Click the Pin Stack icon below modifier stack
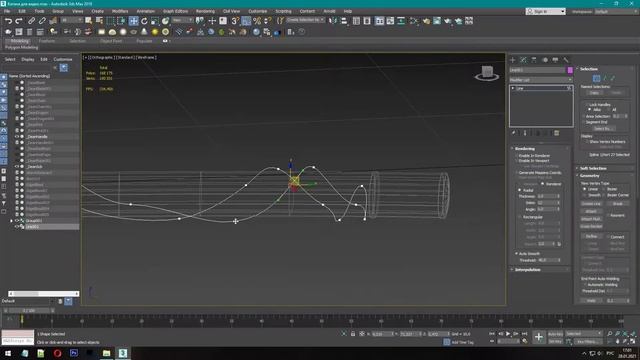 [514, 133]
